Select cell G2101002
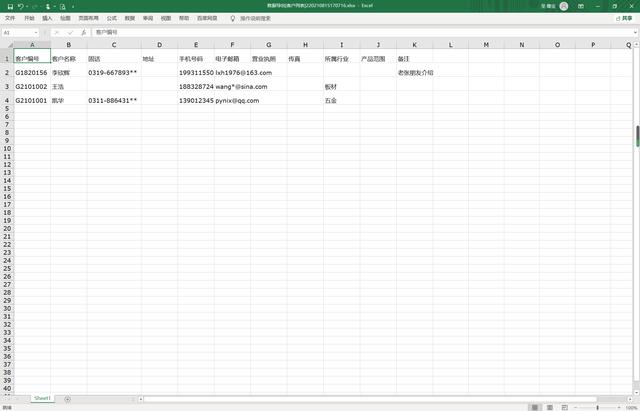 [32, 87]
